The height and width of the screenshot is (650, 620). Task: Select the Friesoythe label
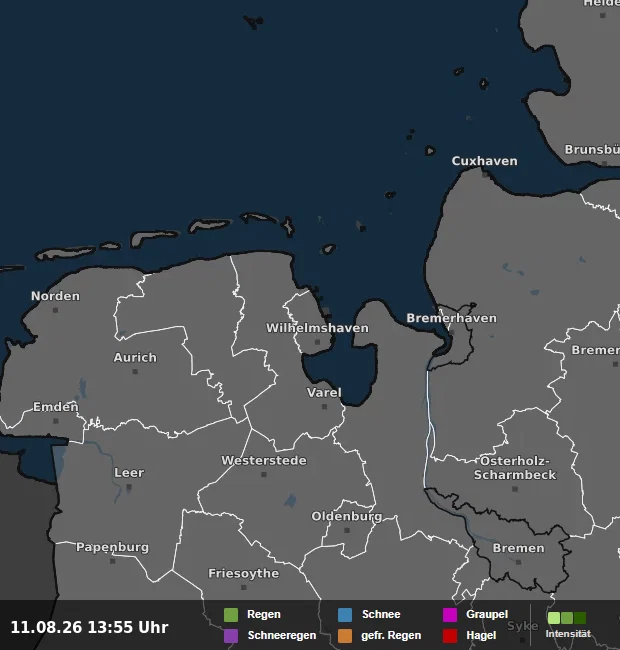(244, 573)
